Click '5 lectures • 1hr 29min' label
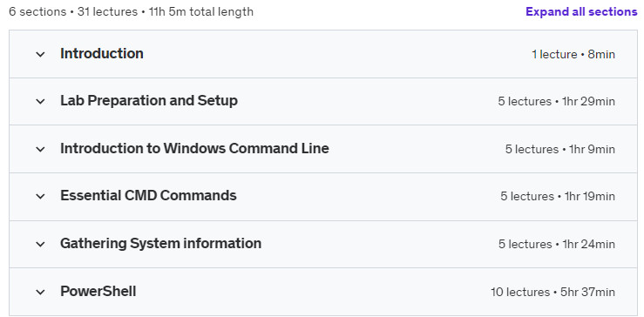The image size is (644, 317). click(x=557, y=101)
